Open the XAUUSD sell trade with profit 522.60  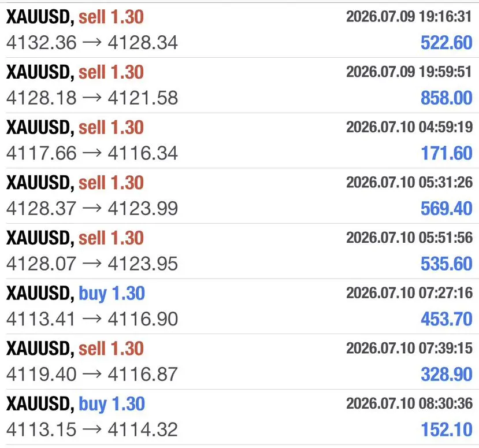coord(239,29)
